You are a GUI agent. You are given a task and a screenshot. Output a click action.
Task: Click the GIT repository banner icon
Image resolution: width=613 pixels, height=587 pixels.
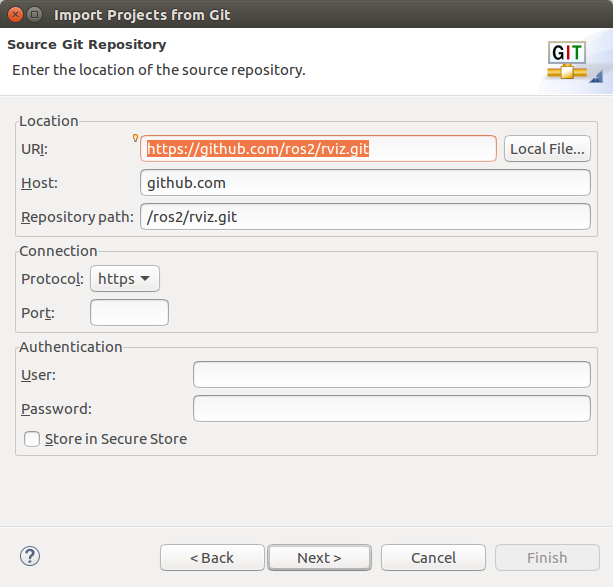574,61
